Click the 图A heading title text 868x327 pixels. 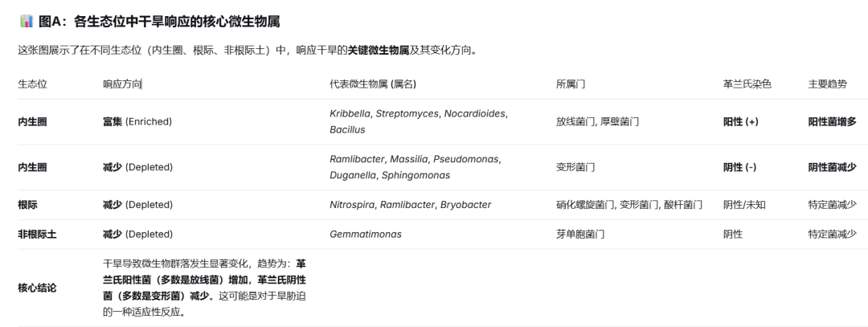(x=159, y=22)
